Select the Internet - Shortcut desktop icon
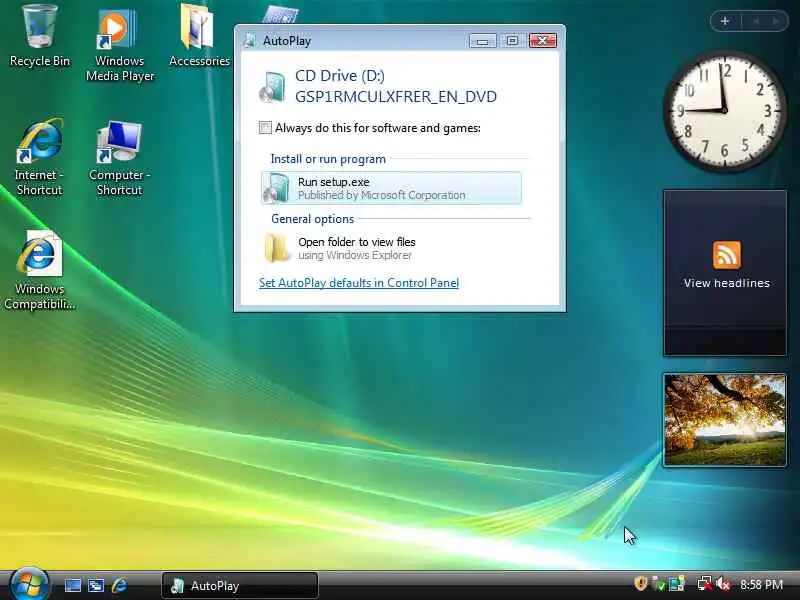Viewport: 800px width, 600px height. click(x=39, y=157)
